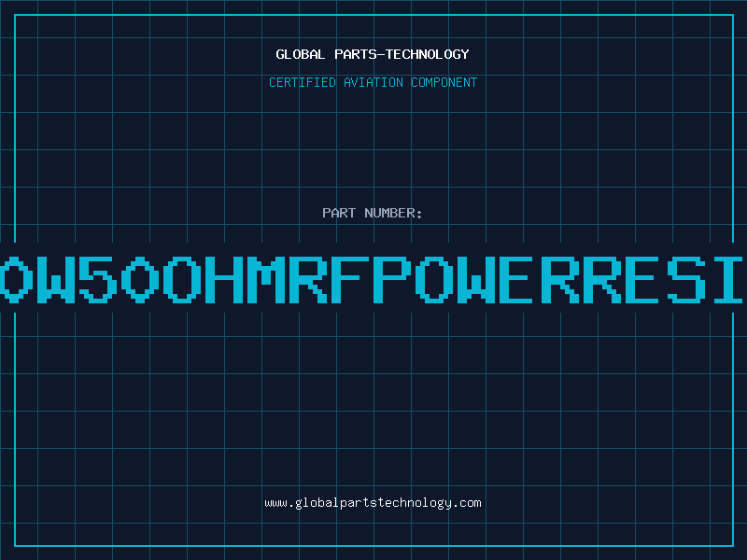Select the word POWER in part number
Viewport: 747px width, 560px height.
475,279
